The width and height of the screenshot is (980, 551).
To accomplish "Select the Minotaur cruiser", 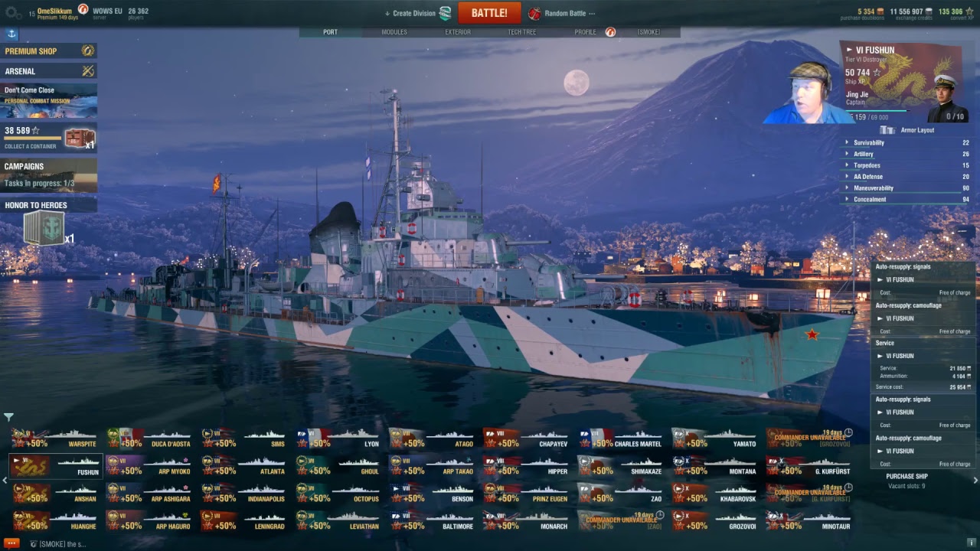I will [808, 522].
